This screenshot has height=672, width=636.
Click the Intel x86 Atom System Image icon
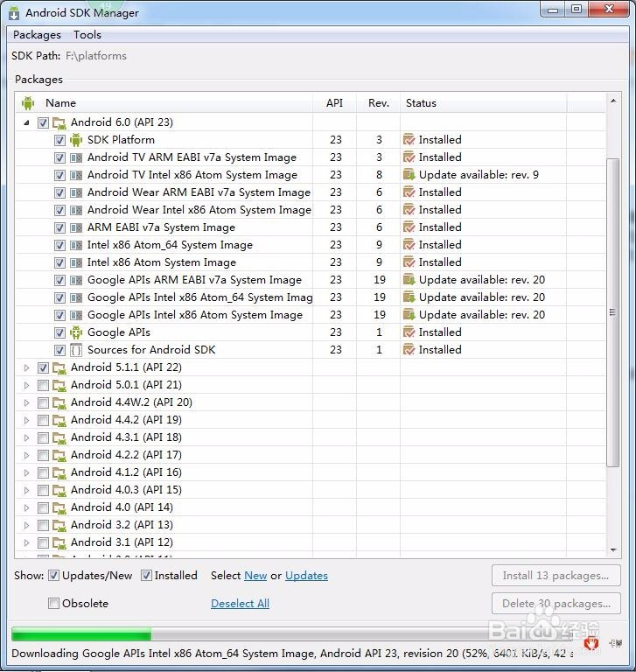[x=76, y=262]
